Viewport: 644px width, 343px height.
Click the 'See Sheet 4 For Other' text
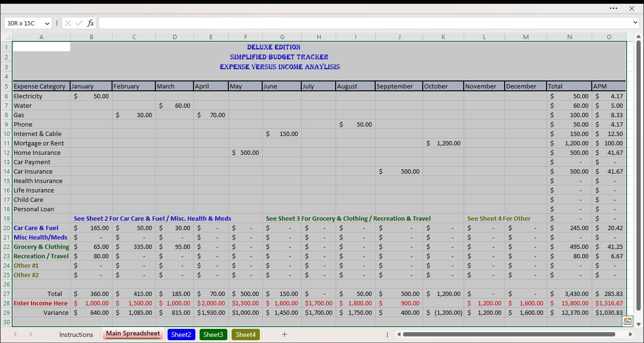pos(499,218)
